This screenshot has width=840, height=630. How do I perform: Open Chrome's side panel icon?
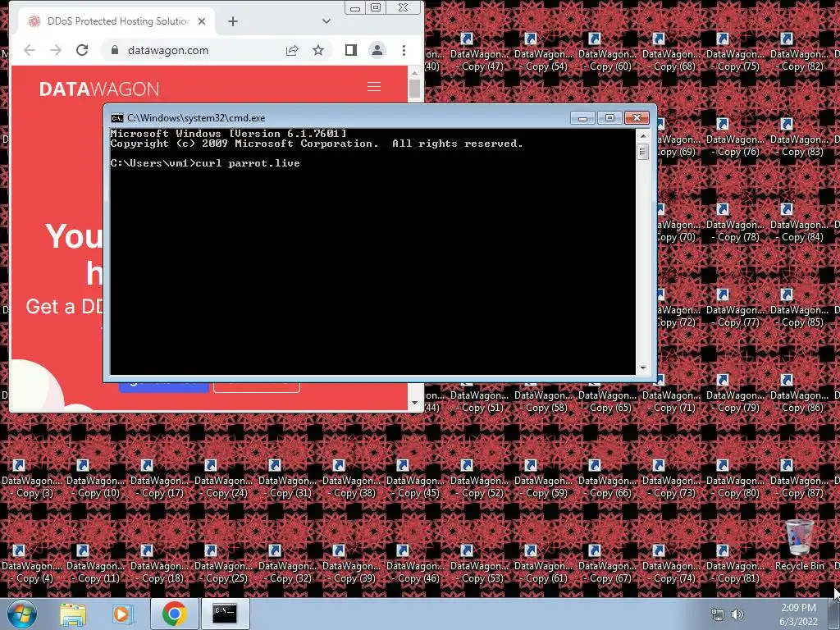[351, 50]
